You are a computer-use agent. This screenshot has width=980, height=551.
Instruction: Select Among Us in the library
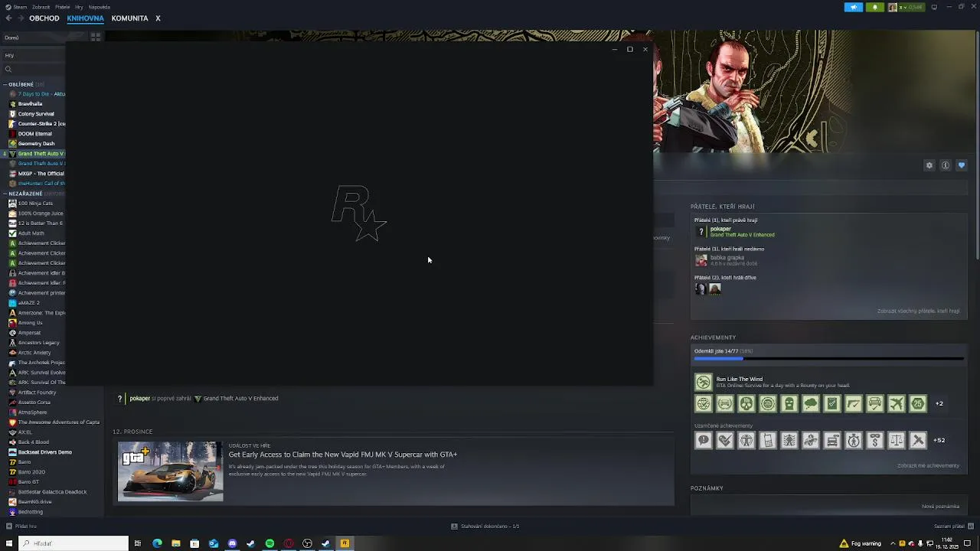pos(30,323)
